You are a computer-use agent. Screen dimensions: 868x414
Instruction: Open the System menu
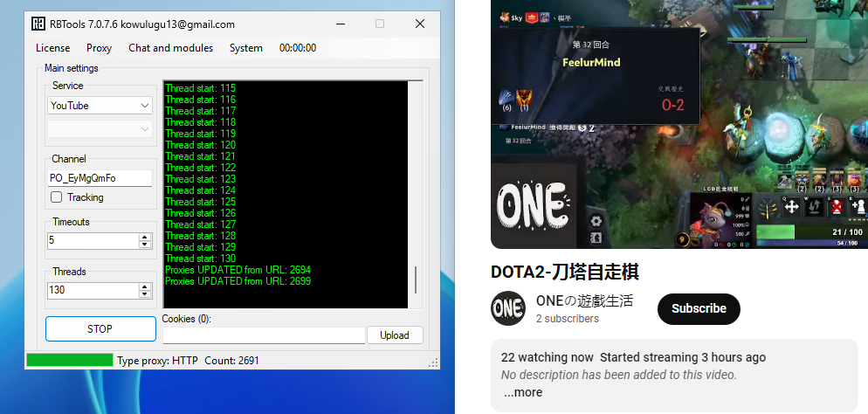click(x=245, y=48)
